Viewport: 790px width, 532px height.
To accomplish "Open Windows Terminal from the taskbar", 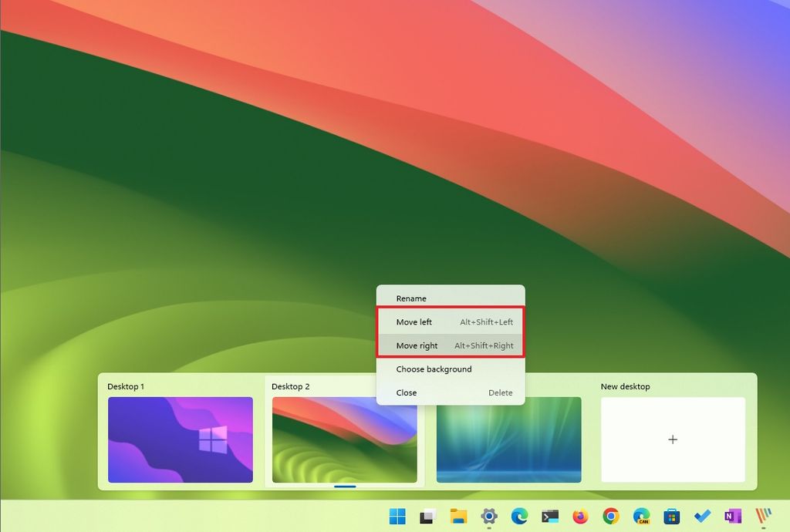I will click(549, 516).
